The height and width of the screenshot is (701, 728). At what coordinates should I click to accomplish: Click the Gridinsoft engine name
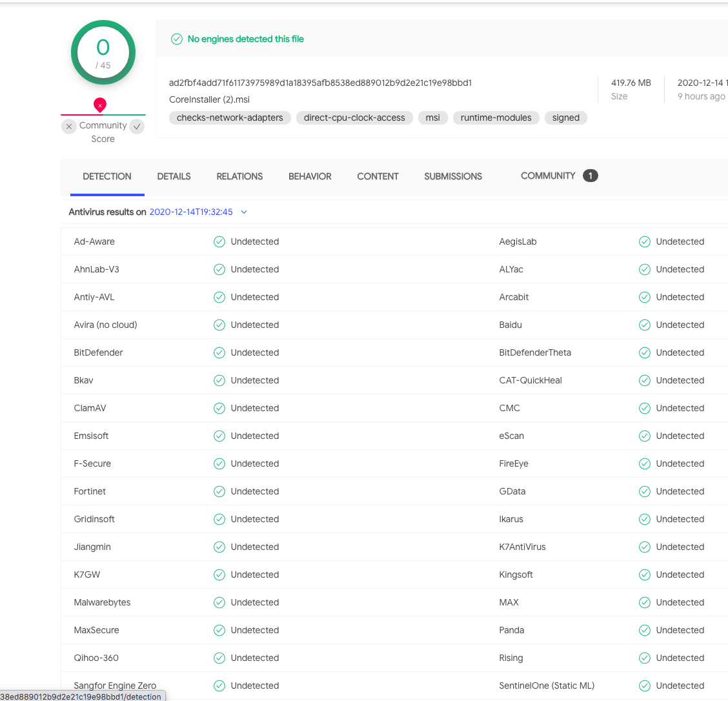pyautogui.click(x=94, y=520)
